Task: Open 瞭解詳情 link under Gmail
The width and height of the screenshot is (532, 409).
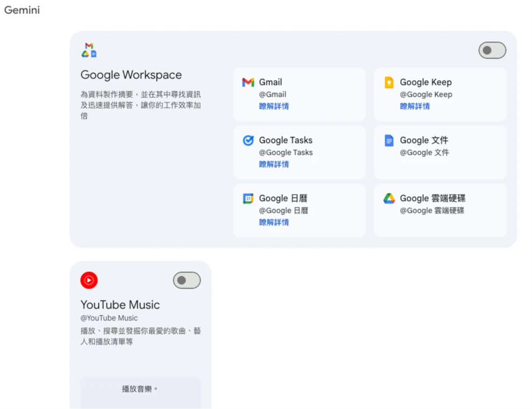Action: click(274, 106)
